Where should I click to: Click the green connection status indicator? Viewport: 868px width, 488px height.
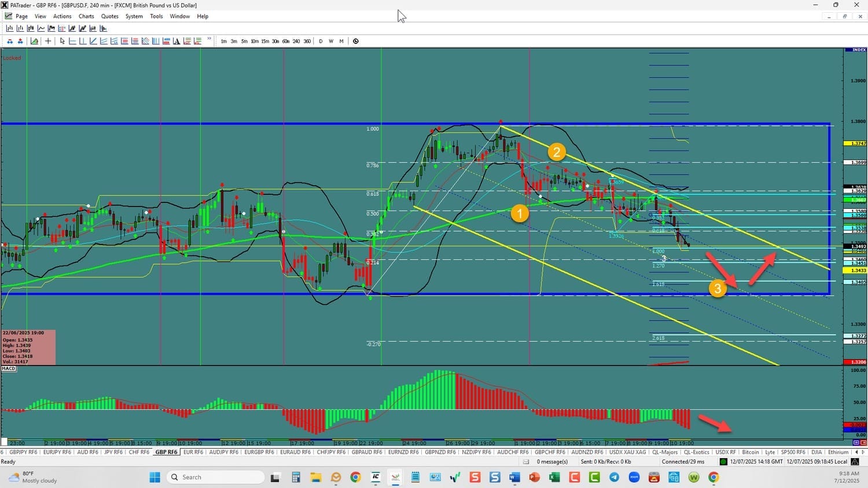tap(723, 461)
